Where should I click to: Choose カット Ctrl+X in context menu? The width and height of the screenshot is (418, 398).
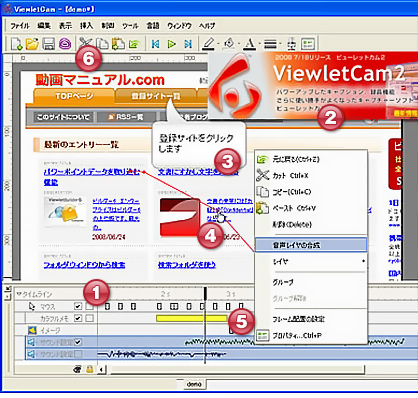click(x=311, y=175)
